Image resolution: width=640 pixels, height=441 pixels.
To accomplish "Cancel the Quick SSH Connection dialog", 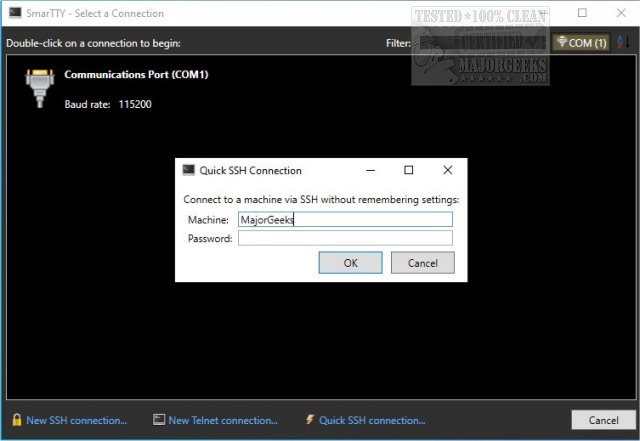I will click(x=422, y=263).
